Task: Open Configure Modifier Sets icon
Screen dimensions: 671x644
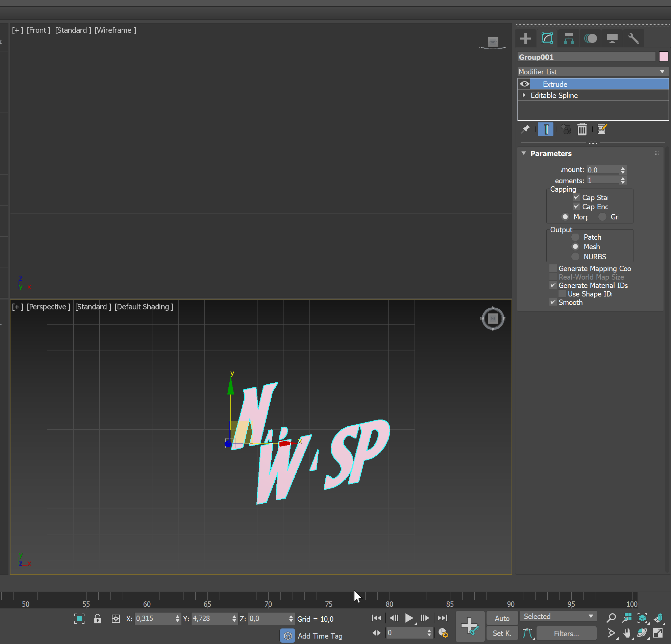Action: click(x=602, y=129)
